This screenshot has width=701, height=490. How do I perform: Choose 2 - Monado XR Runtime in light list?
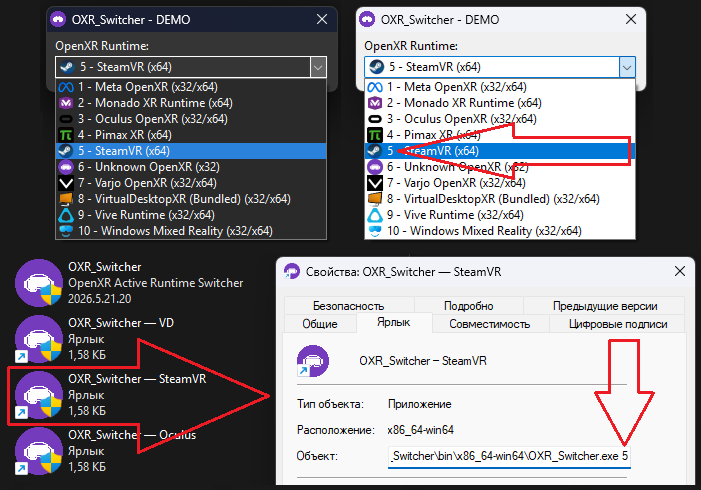pos(500,103)
